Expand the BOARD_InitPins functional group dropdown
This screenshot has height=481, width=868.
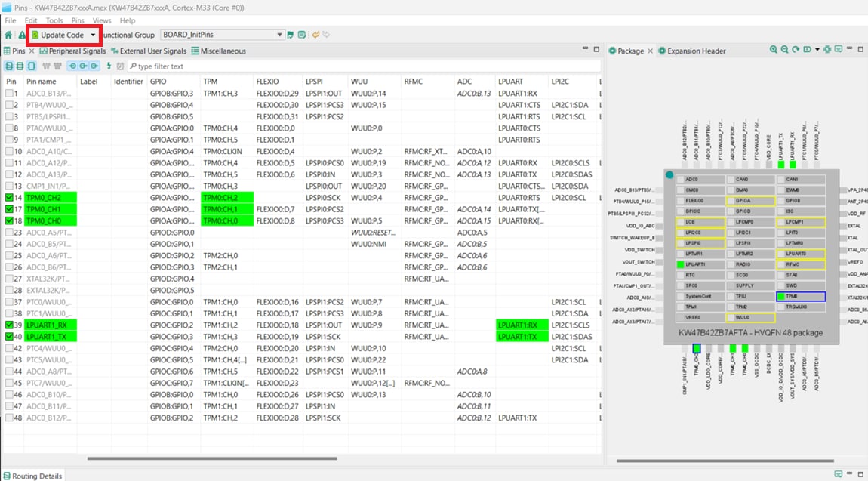click(279, 35)
